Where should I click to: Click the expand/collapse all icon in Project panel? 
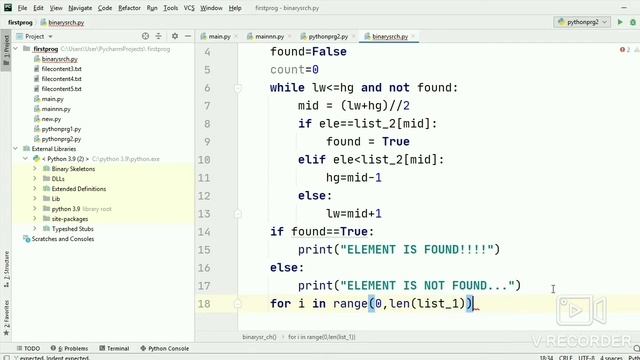tap(158, 36)
